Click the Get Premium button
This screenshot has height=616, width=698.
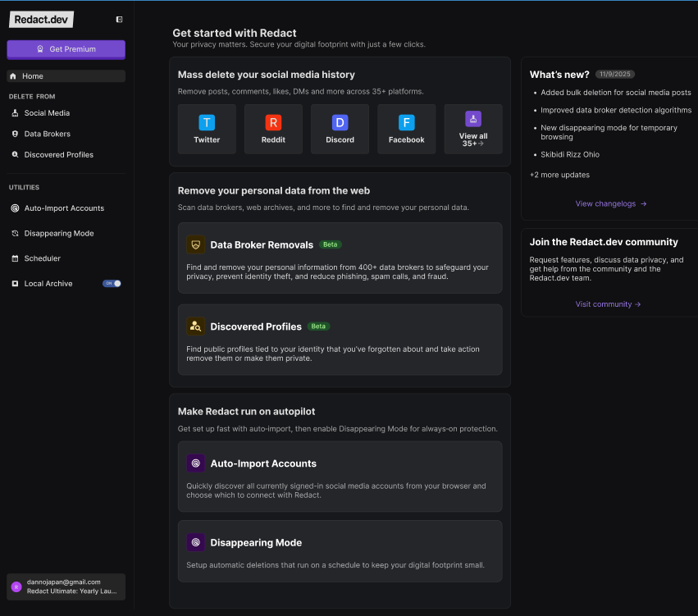[x=66, y=49]
